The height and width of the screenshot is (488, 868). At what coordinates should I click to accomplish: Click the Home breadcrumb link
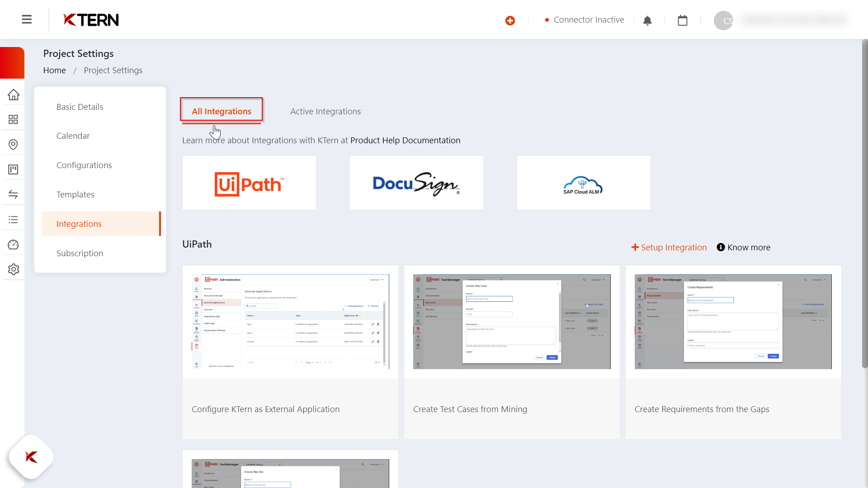54,70
